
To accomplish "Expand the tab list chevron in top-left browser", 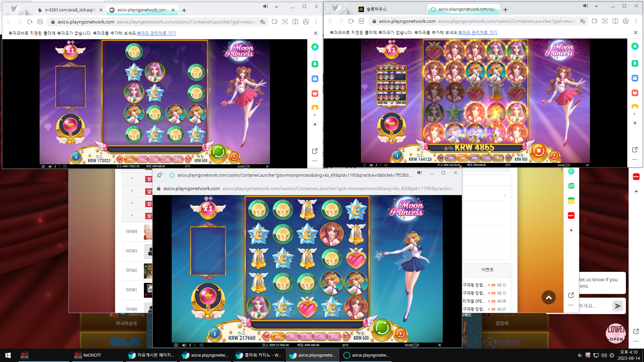I will (x=276, y=7).
